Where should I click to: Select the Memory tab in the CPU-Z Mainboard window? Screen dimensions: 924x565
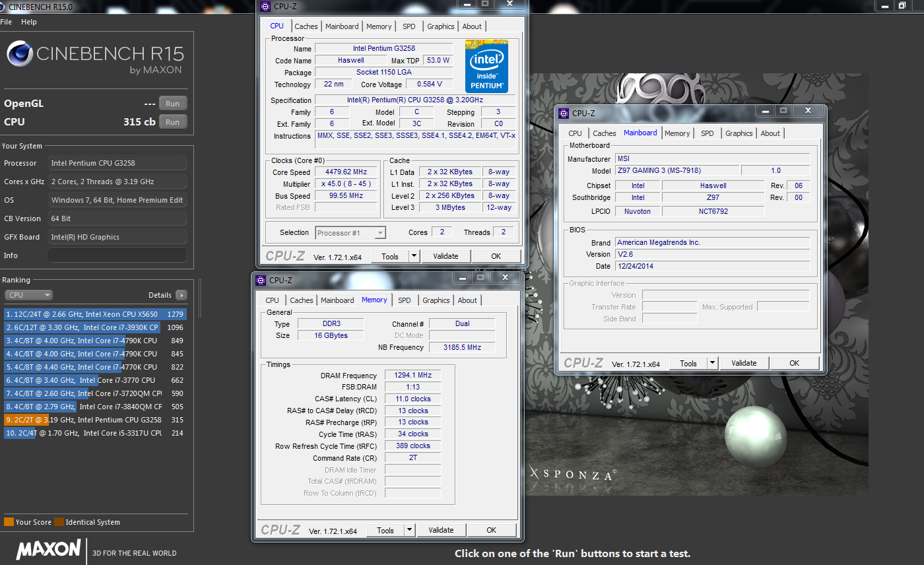677,133
